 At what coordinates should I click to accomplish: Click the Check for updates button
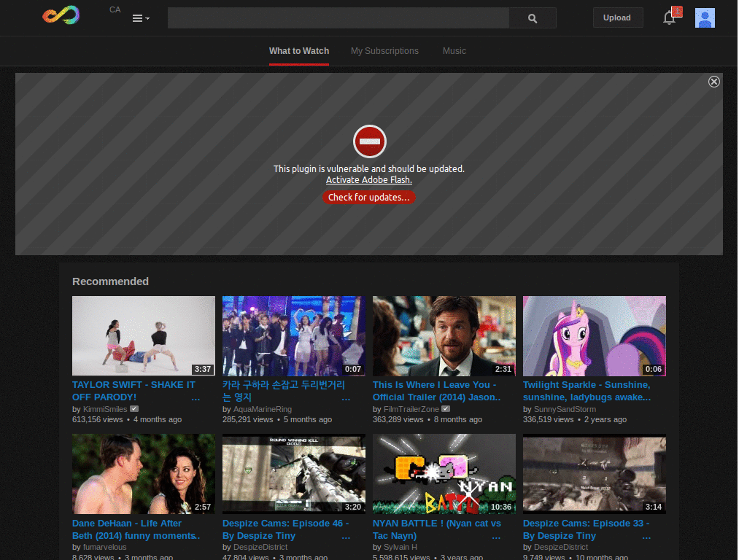[368, 197]
